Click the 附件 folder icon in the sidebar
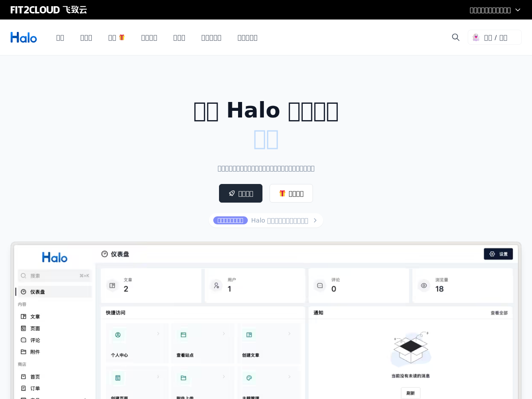The width and height of the screenshot is (532, 399). [x=23, y=352]
